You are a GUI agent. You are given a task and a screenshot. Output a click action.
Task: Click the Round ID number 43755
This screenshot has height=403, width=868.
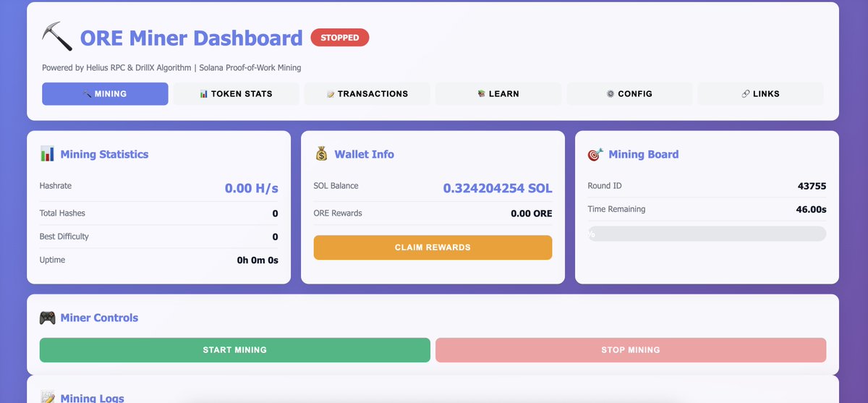tap(812, 186)
